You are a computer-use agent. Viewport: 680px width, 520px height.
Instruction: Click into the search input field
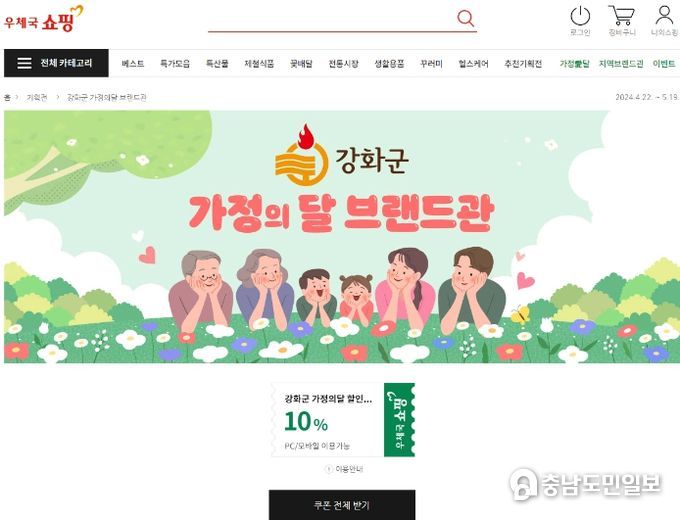(x=332, y=19)
